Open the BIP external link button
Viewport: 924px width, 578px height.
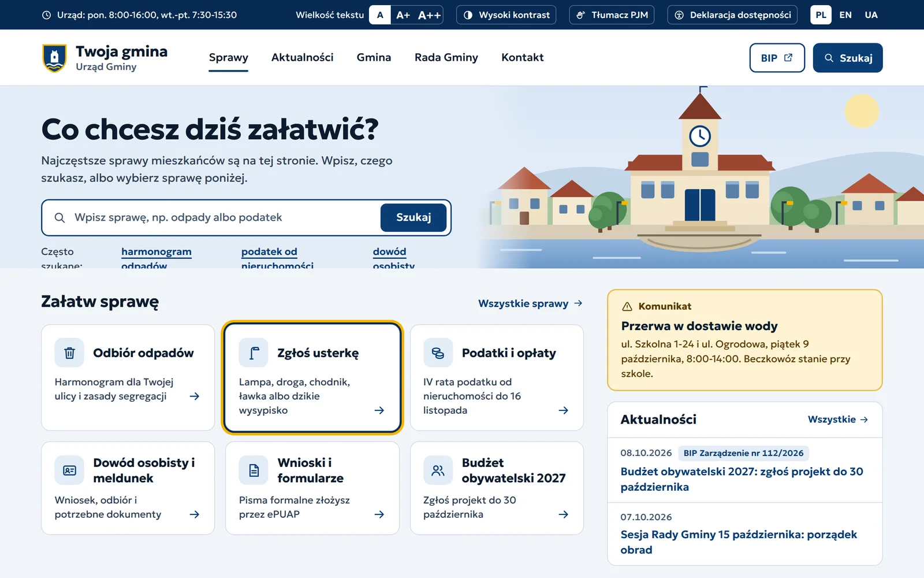point(777,58)
